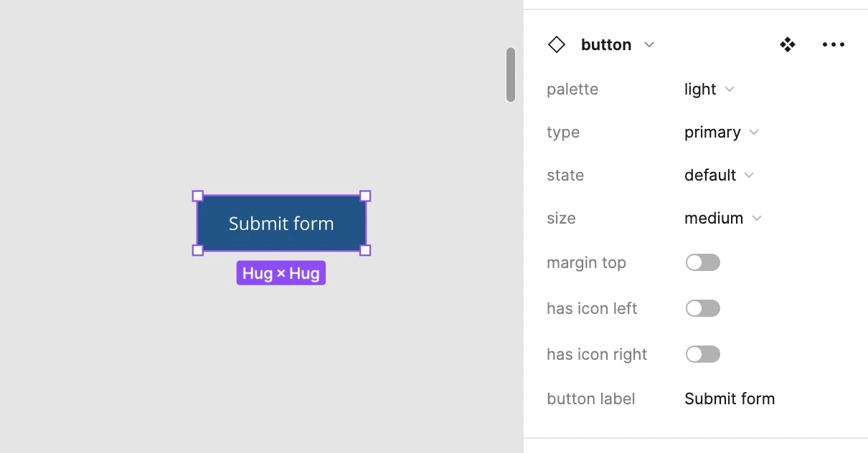Enable has icon right
The width and height of the screenshot is (868, 453).
point(702,354)
